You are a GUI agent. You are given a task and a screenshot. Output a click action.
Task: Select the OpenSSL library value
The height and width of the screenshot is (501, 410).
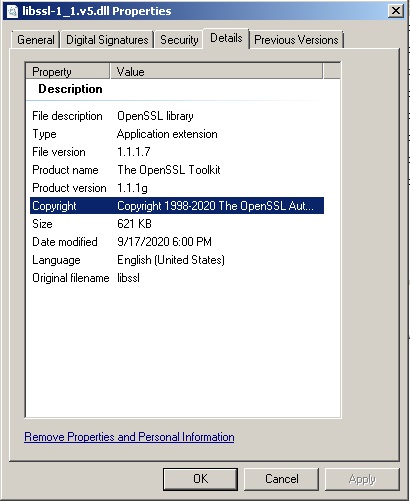[x=155, y=116]
